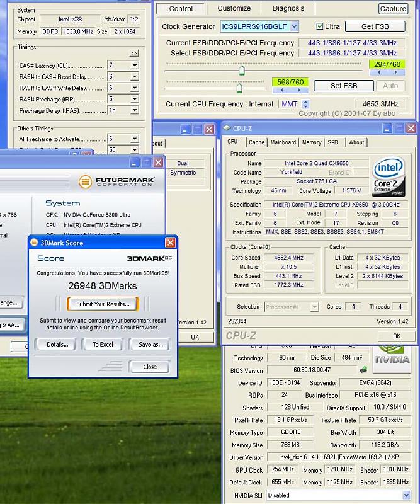
Task: Close the background CPU-Z window
Action: coord(209,129)
